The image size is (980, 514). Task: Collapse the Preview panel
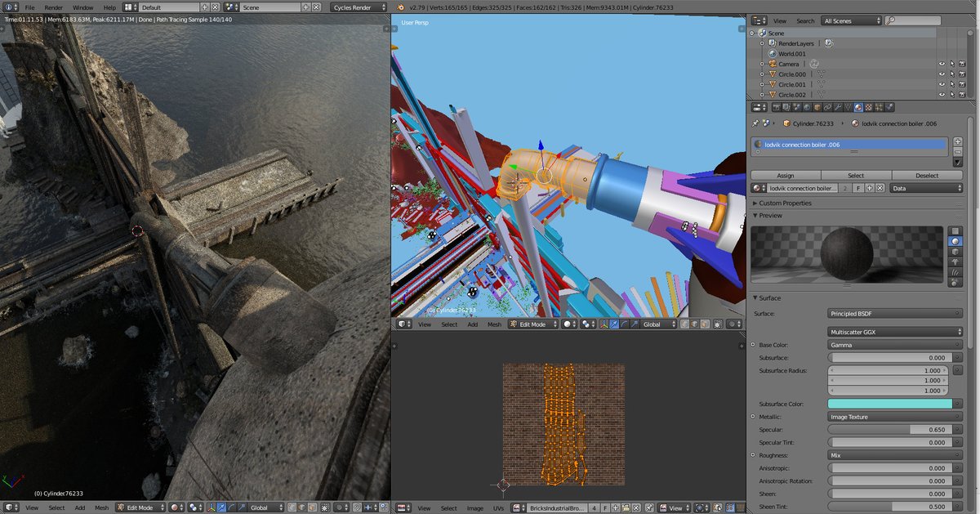point(770,216)
